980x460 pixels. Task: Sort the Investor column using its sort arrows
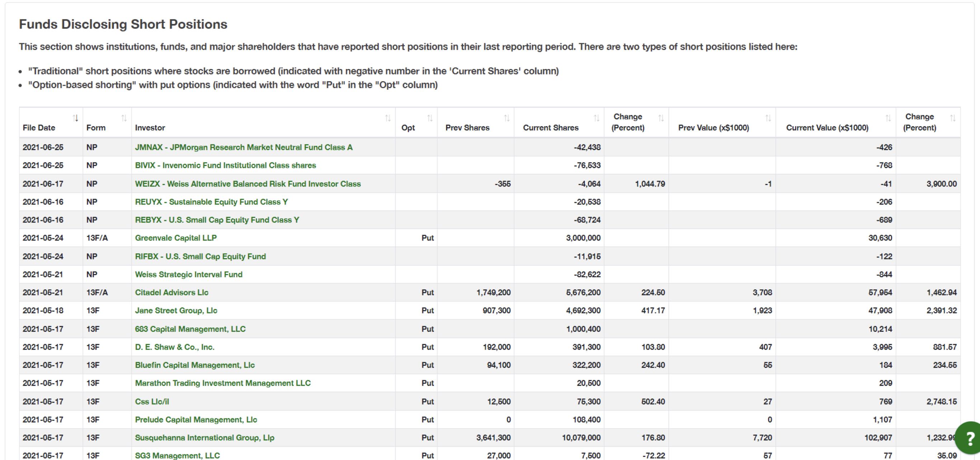(x=388, y=118)
